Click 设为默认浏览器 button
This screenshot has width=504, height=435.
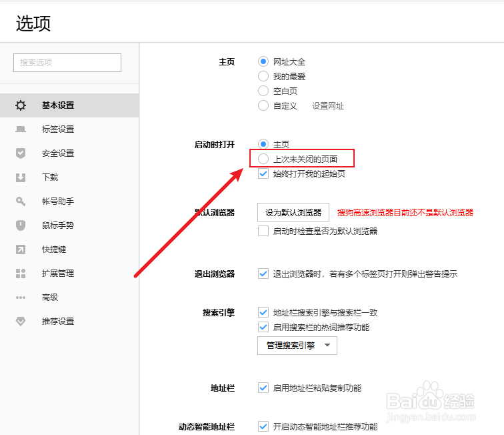tap(293, 212)
